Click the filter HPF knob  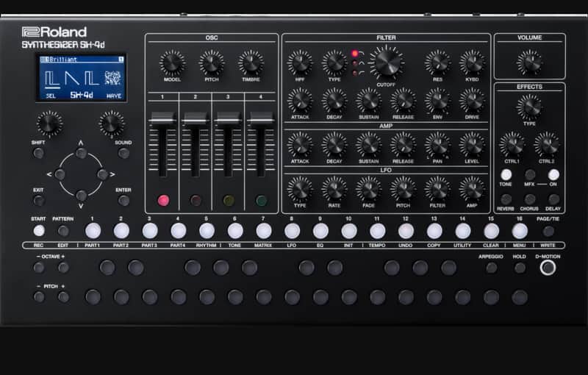pos(300,63)
